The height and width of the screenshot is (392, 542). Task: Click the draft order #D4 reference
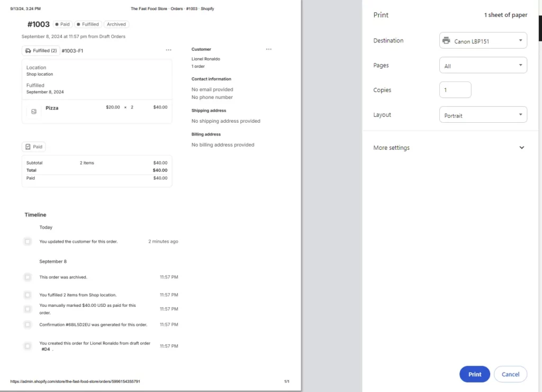(x=46, y=349)
